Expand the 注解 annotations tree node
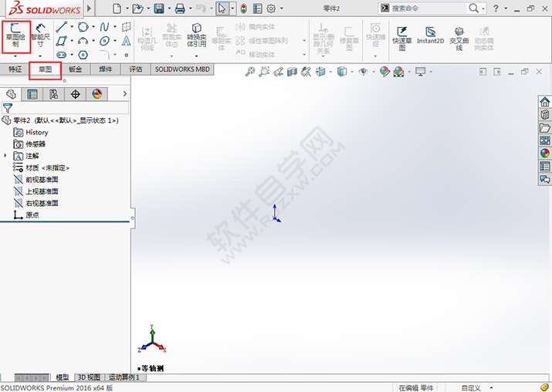The width and height of the screenshot is (552, 392). tap(5, 156)
